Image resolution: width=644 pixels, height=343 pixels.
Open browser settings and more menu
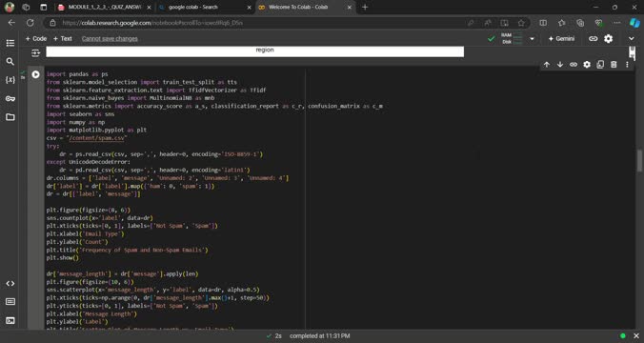click(x=617, y=23)
